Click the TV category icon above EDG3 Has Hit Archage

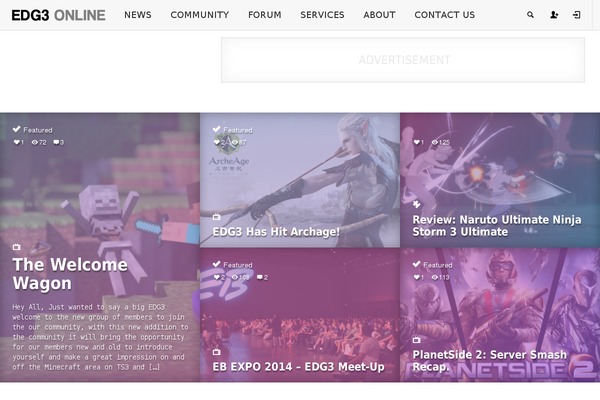(x=217, y=217)
